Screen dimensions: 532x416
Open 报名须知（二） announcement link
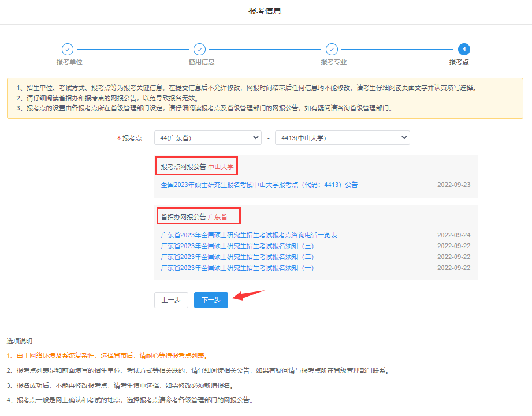(237, 257)
